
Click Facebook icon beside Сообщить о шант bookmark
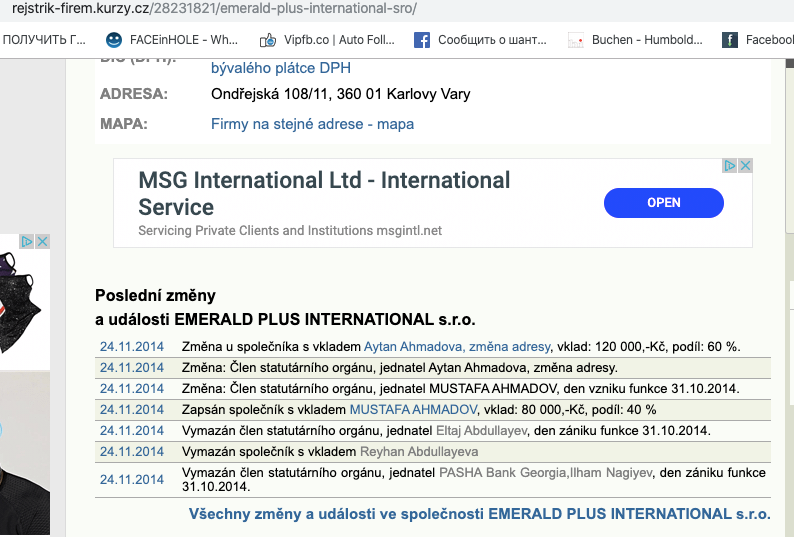pyautogui.click(x=422, y=40)
